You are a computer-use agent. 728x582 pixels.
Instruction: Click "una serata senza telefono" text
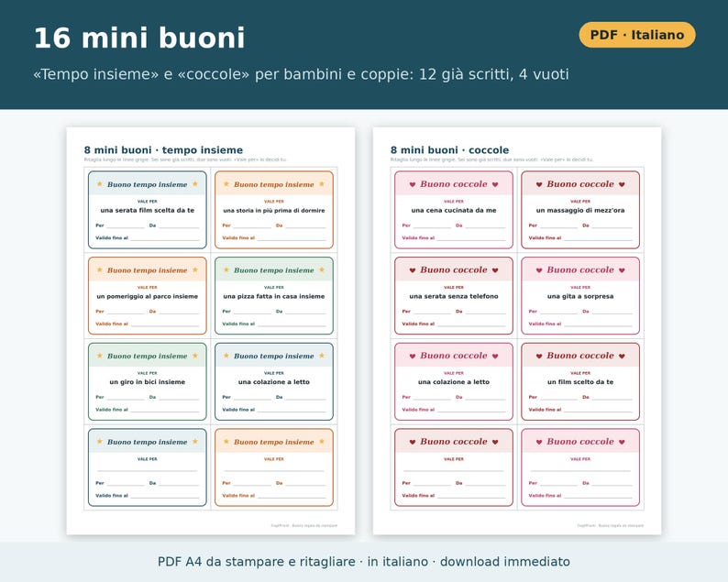point(454,296)
